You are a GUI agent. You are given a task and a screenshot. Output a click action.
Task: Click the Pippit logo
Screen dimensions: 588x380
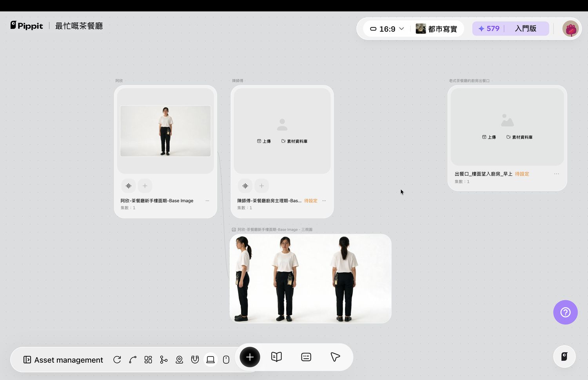tap(27, 25)
